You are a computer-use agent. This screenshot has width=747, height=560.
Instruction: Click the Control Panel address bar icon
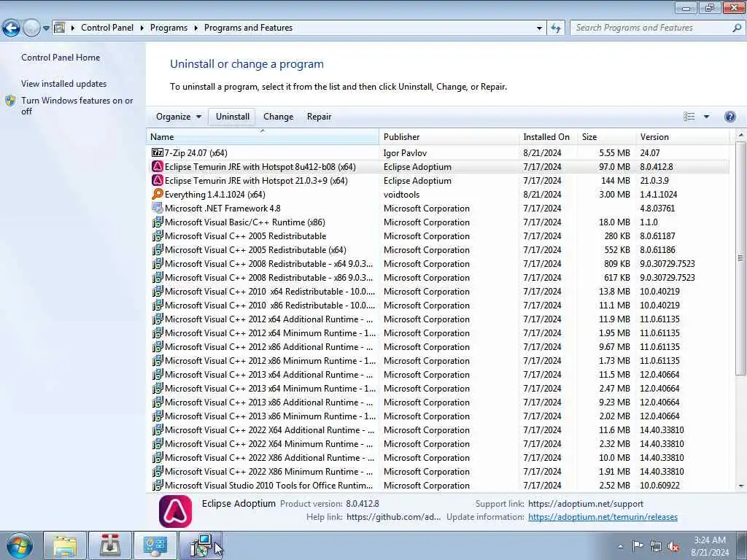tap(60, 28)
